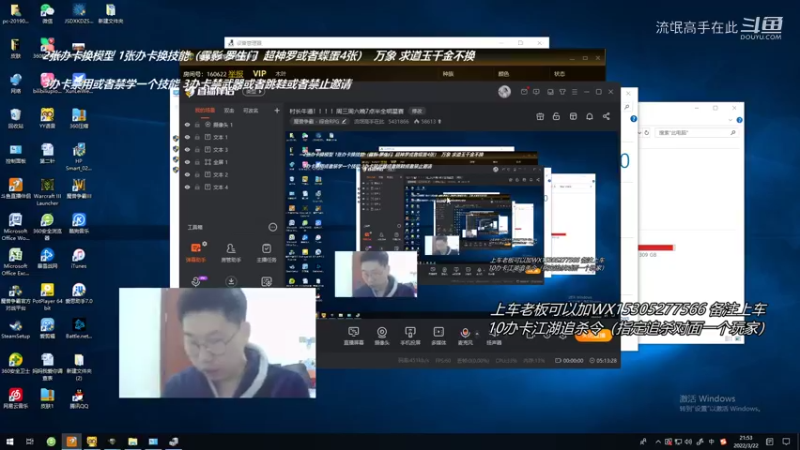Open the share icon
The image size is (800, 450).
click(606, 116)
